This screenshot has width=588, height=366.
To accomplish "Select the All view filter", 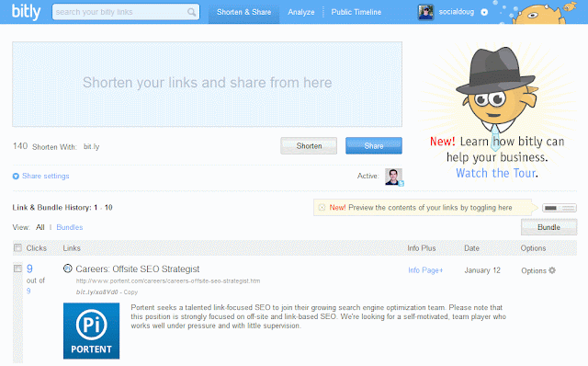I will pyautogui.click(x=40, y=227).
